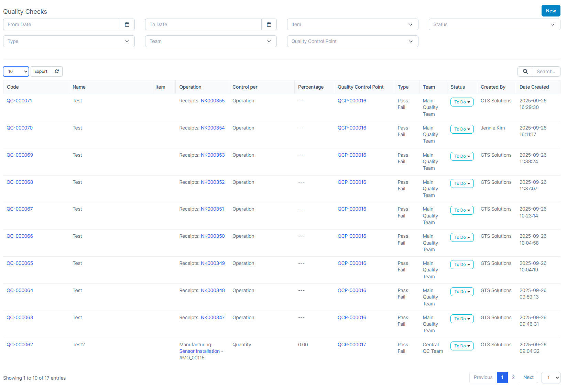Go to page 2 of results
Screen dimensions: 567x392
(513, 377)
